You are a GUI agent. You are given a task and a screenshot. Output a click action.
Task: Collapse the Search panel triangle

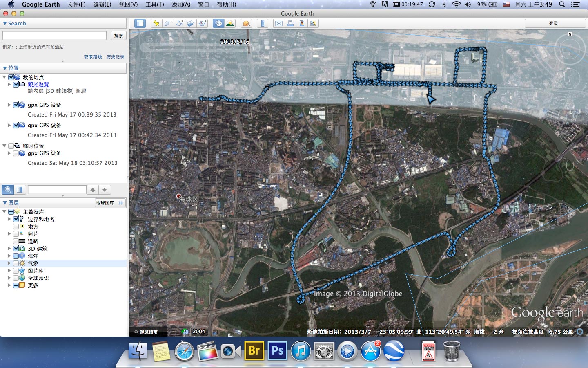pos(4,24)
